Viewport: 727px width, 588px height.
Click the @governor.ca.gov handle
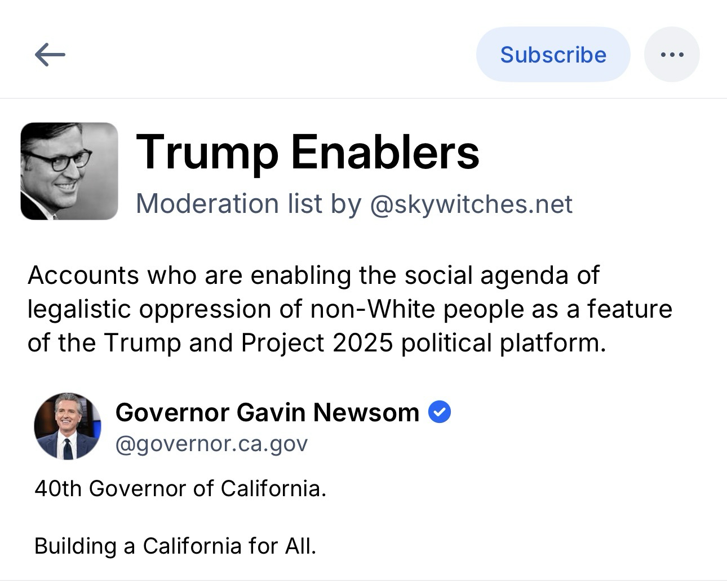coord(211,444)
